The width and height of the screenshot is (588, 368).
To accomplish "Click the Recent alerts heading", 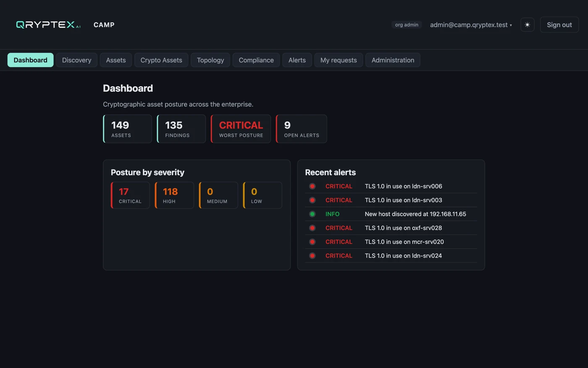I will pos(330,172).
